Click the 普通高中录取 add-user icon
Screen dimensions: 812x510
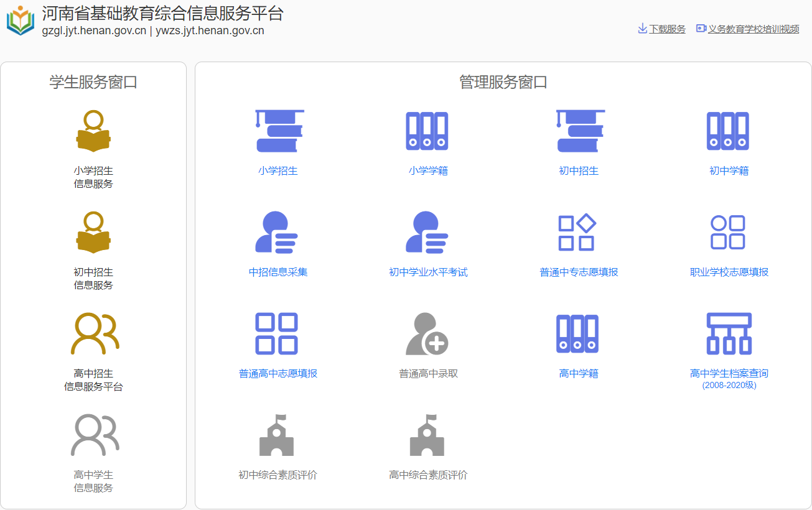[x=427, y=334]
